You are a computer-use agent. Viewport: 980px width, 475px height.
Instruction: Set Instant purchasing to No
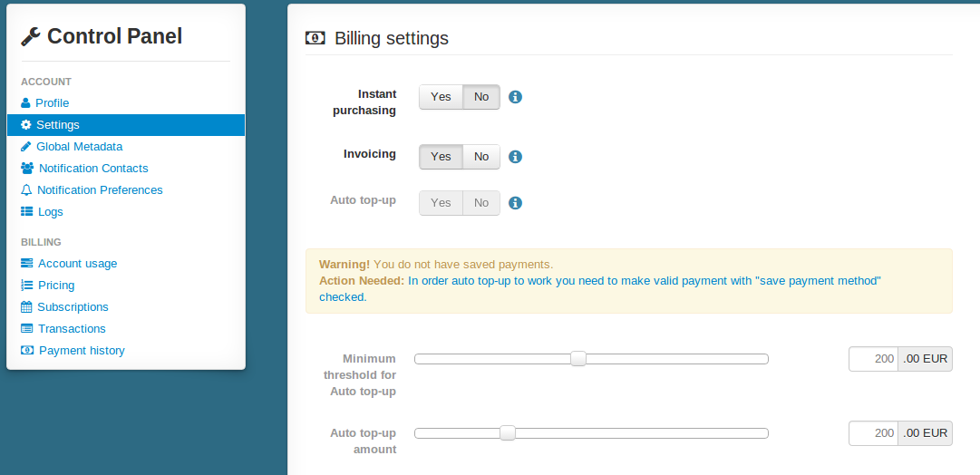[x=481, y=97]
